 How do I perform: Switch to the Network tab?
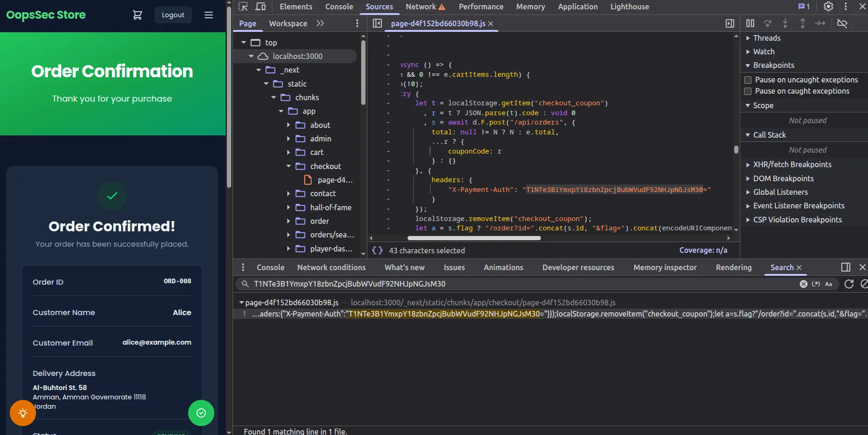tap(420, 7)
